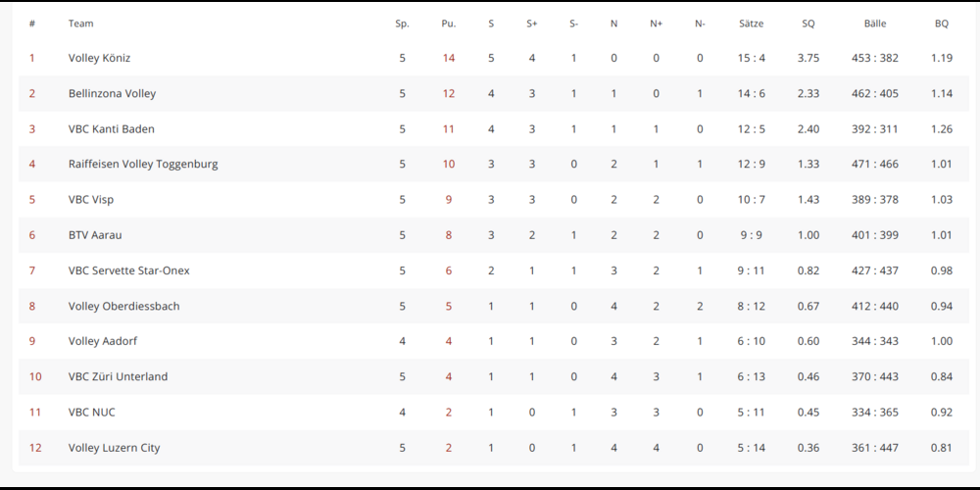Select VBC Kanti Baden team

click(x=112, y=129)
